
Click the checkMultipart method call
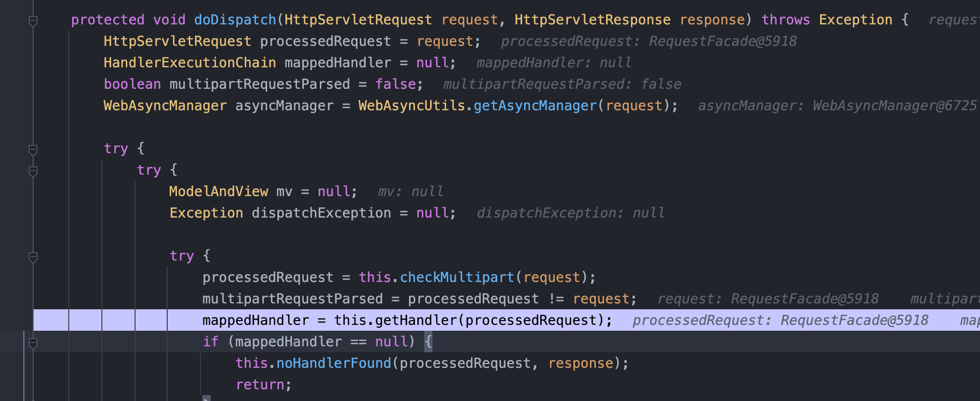pos(457,278)
